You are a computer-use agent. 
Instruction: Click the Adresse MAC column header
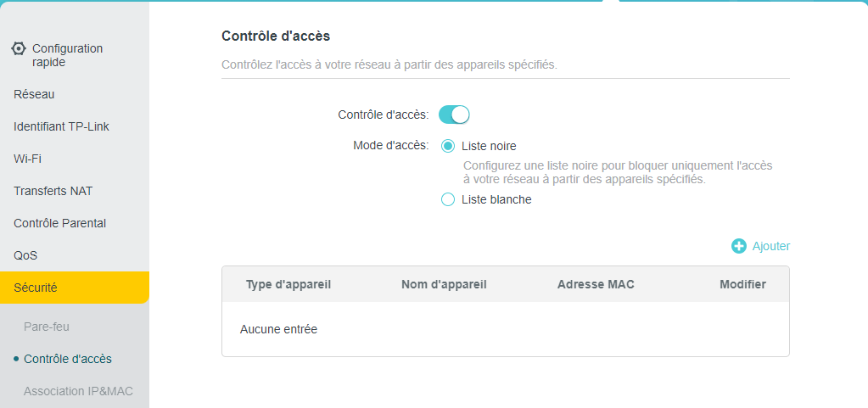click(x=596, y=284)
